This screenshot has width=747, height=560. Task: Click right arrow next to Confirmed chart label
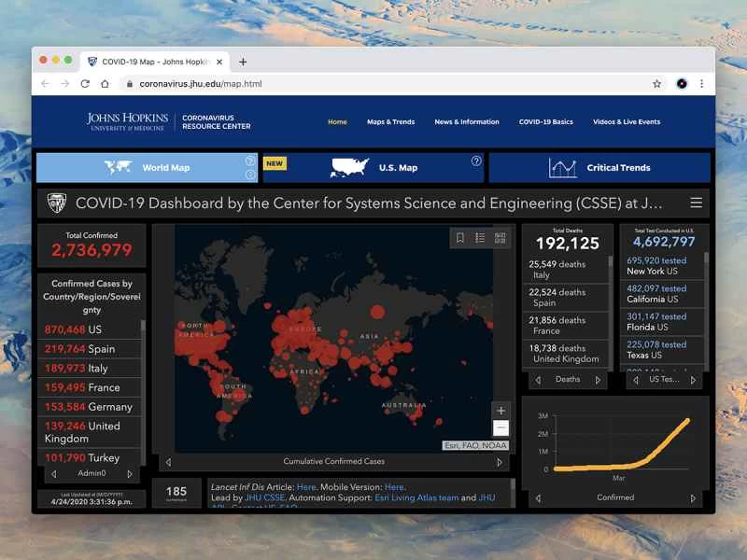click(693, 498)
